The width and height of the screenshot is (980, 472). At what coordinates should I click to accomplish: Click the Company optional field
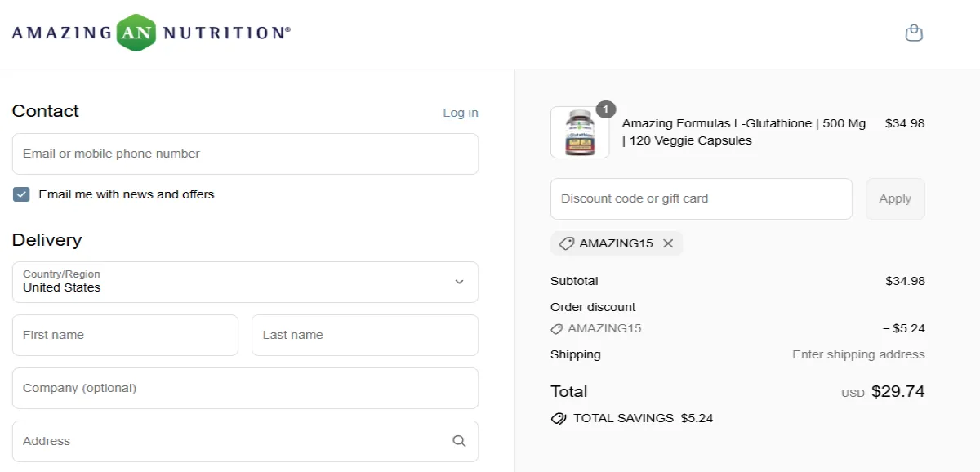(x=245, y=388)
